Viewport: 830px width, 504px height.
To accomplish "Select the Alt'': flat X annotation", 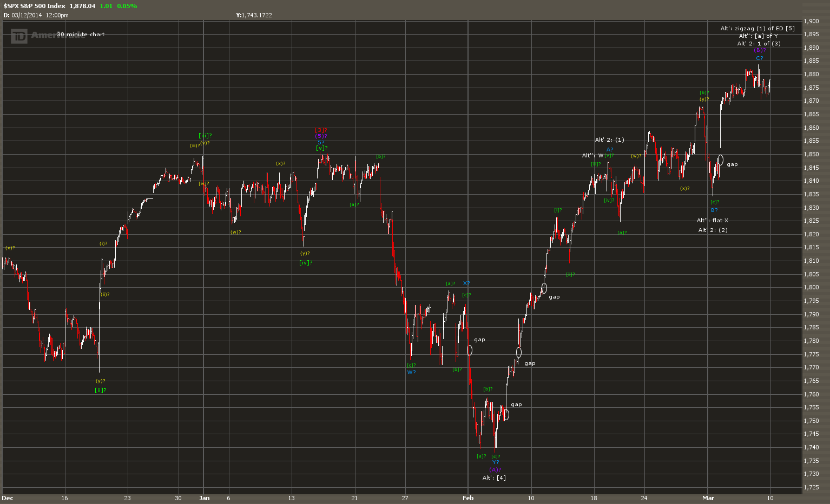I will coord(713,220).
